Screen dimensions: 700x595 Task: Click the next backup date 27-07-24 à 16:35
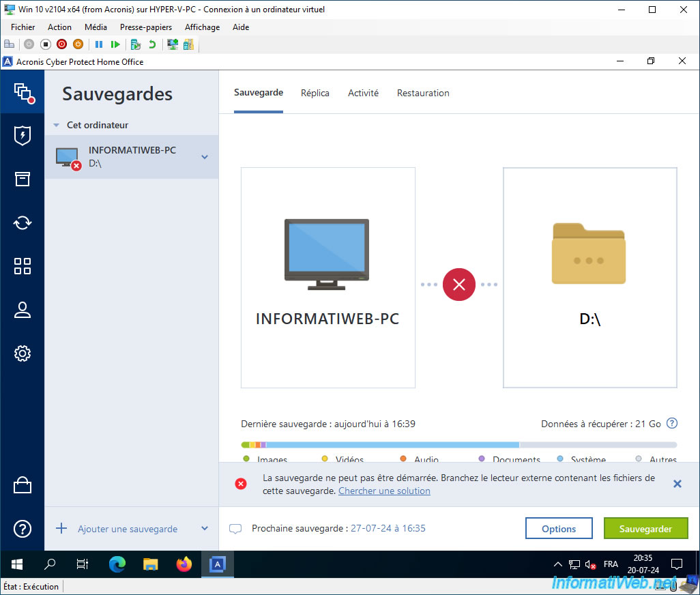click(x=388, y=528)
